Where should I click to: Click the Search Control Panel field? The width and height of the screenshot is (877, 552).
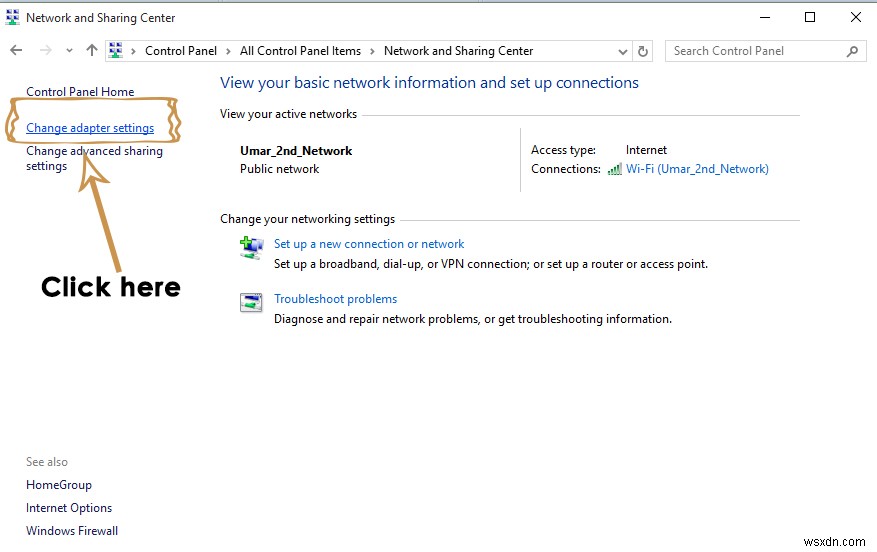(x=765, y=51)
